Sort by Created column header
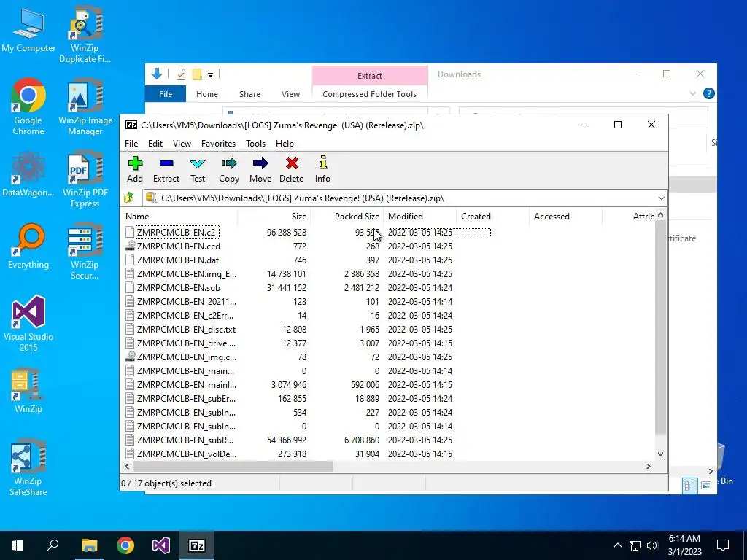This screenshot has width=747, height=560. pos(492,216)
